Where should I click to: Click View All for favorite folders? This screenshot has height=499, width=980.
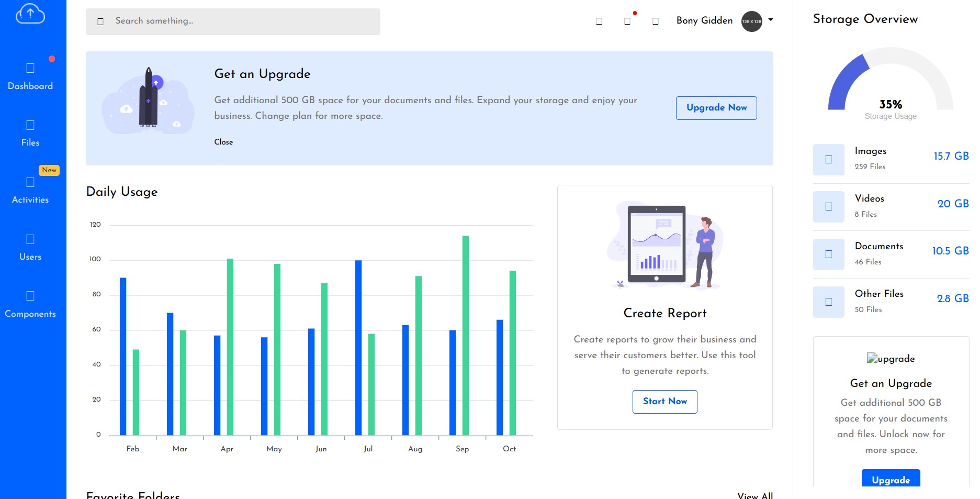pyautogui.click(x=754, y=495)
